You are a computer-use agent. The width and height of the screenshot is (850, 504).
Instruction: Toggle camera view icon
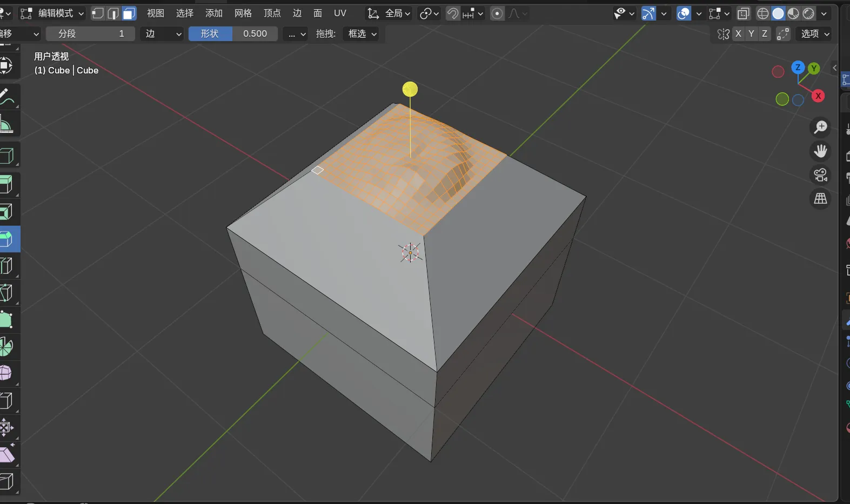820,175
